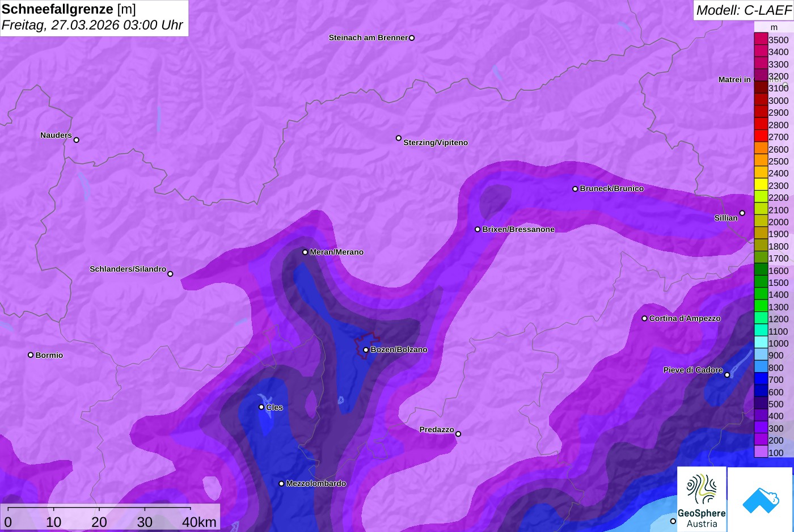Select the 100 m legend color swatch
This screenshot has height=532, width=794.
pyautogui.click(x=761, y=452)
